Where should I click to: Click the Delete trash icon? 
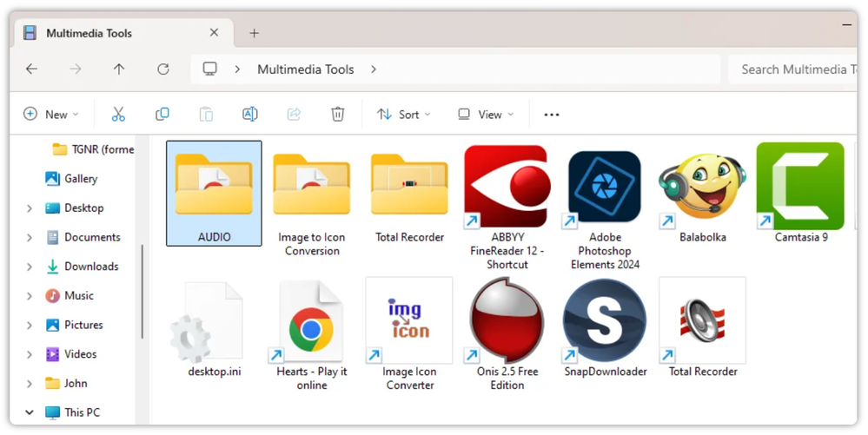(x=338, y=115)
